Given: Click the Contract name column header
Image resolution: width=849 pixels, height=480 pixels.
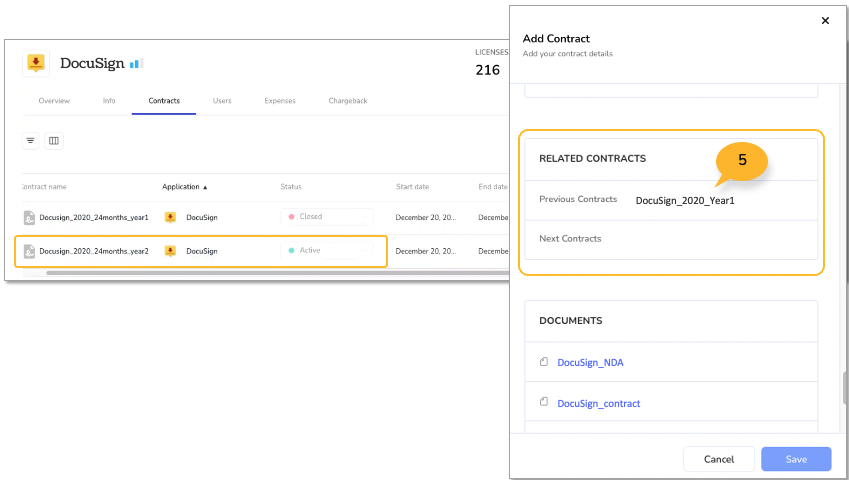Looking at the screenshot, I should [x=44, y=187].
